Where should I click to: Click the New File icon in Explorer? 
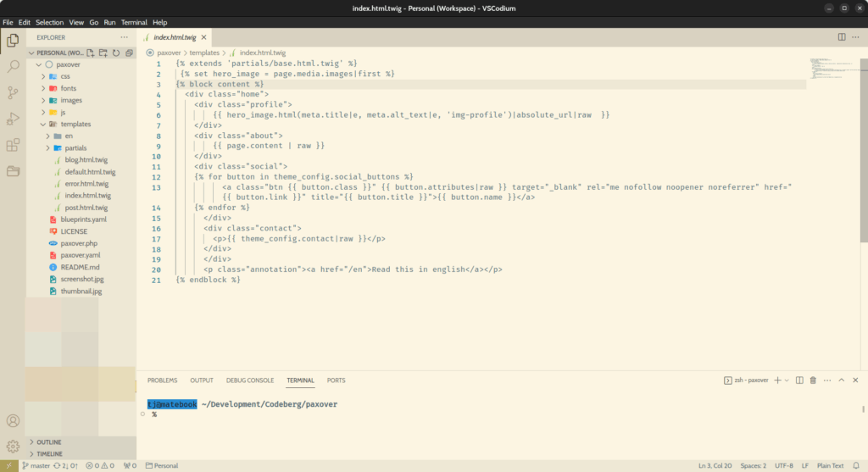(90, 53)
